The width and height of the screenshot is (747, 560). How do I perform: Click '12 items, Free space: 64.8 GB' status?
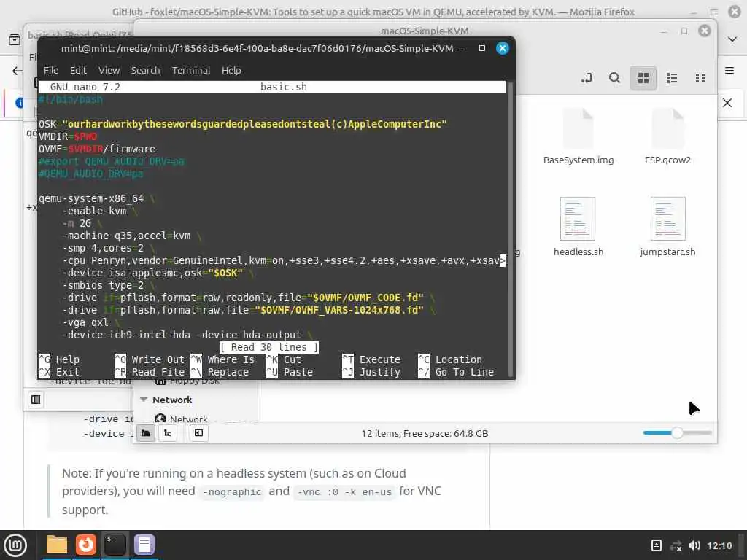click(425, 433)
